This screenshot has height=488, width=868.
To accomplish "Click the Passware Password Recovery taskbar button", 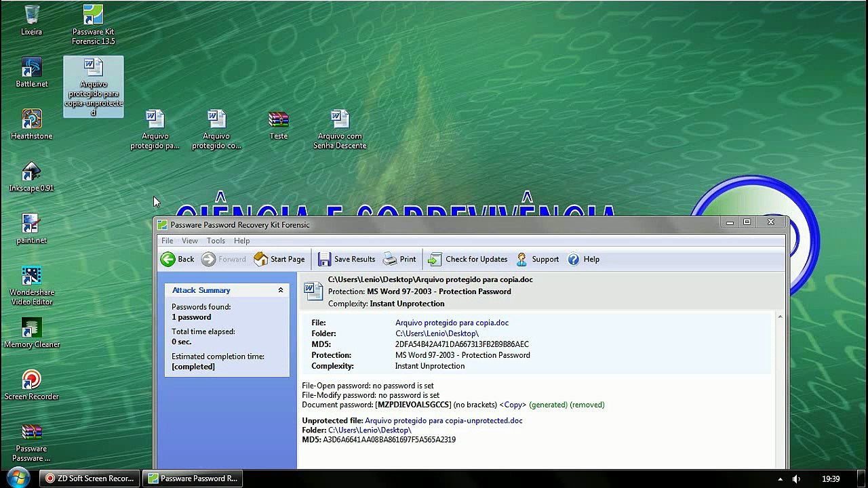I will [194, 479].
